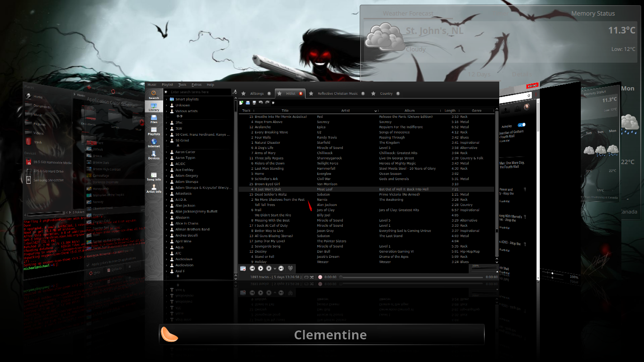
Task: Open library options wrench icon
Action: pos(234,92)
